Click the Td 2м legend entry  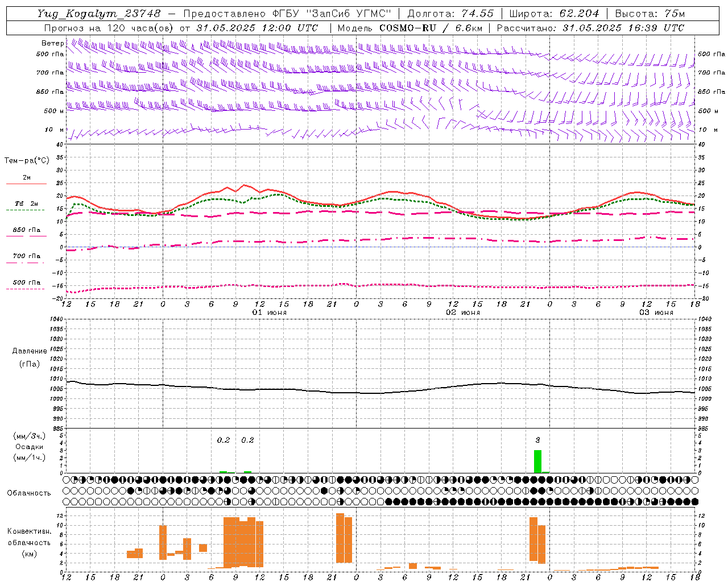(26, 203)
